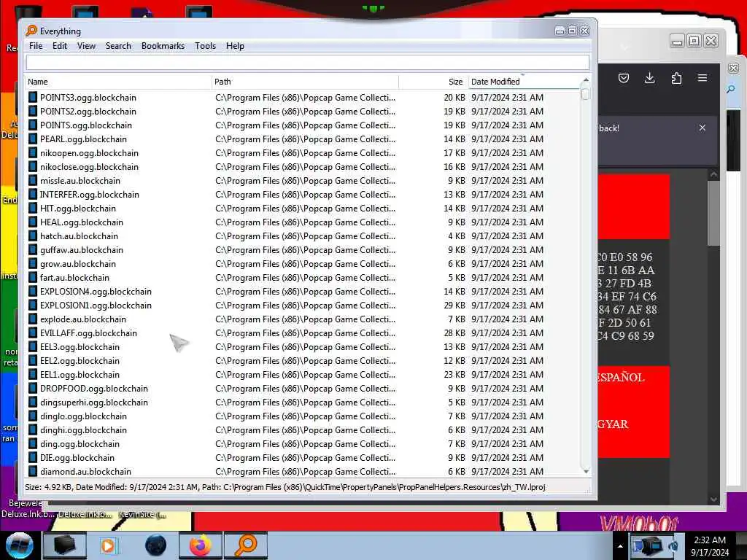Dismiss the Firefox welcome back notification

703,128
